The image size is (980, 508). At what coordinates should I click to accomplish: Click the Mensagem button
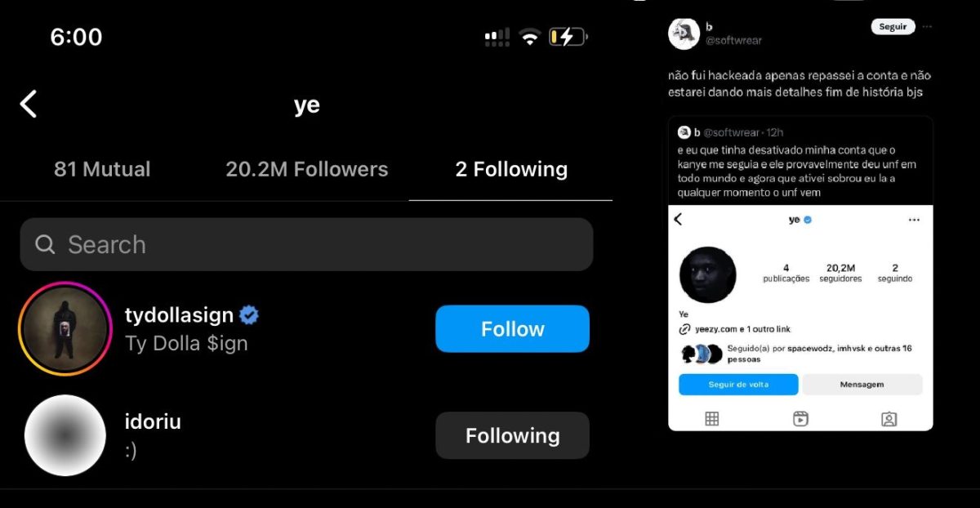tap(862, 384)
